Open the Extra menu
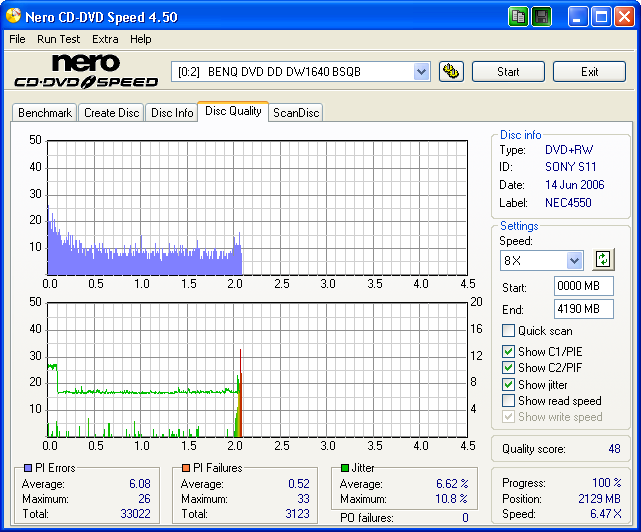The height and width of the screenshot is (532, 641). pos(105,39)
